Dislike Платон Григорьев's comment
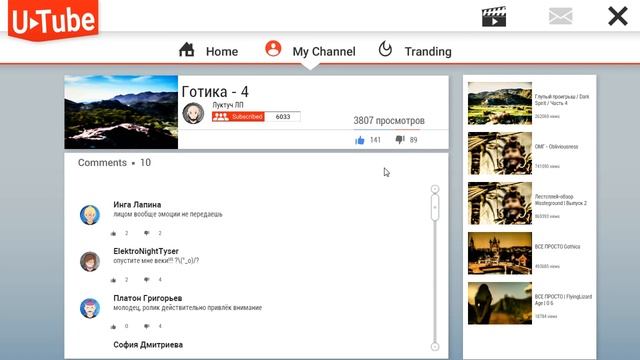This screenshot has height=360, width=640. (x=147, y=326)
